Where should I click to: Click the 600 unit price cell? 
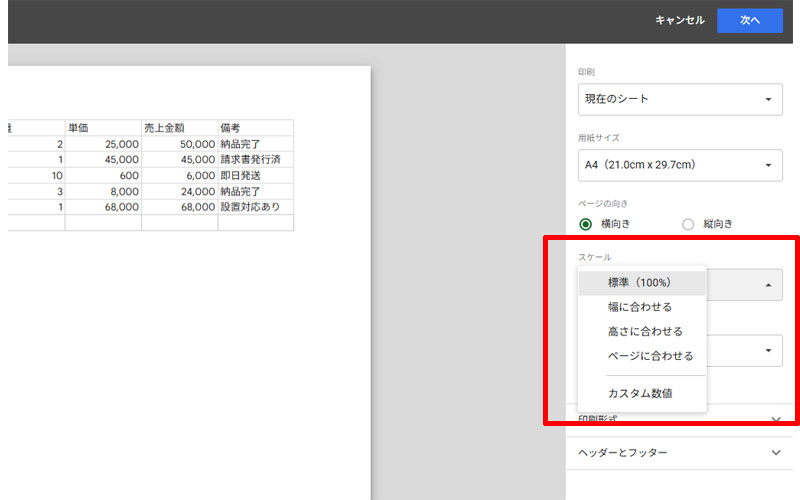click(x=103, y=176)
